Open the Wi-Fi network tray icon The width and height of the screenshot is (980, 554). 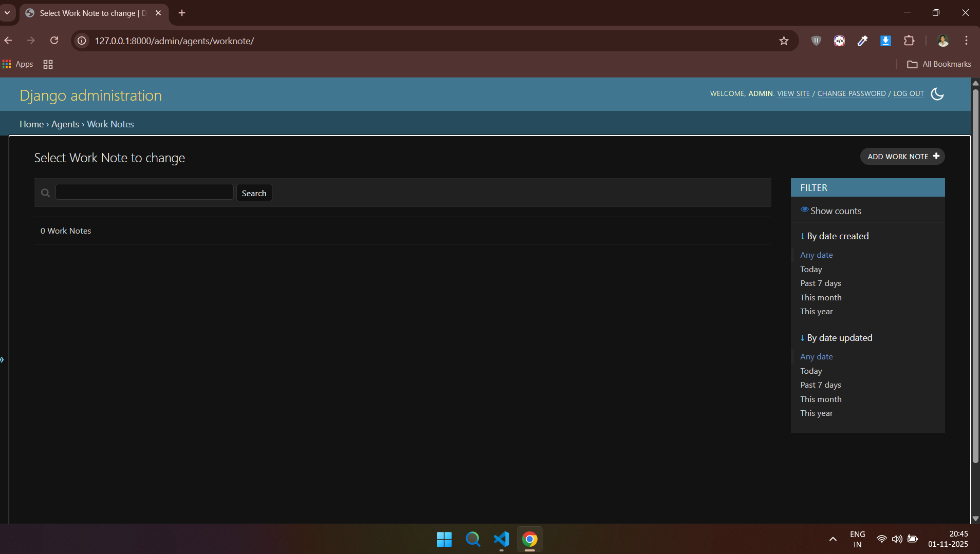coord(881,539)
